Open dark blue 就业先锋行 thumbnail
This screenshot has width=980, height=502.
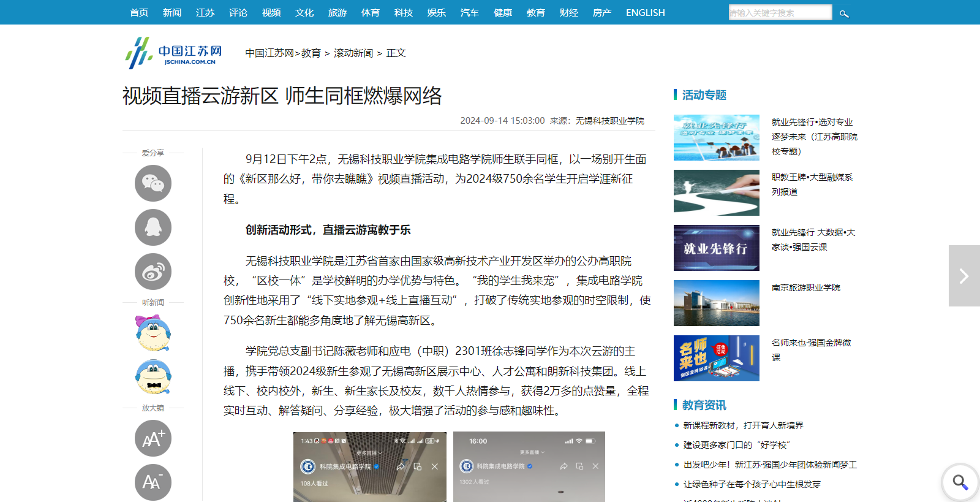coord(717,248)
